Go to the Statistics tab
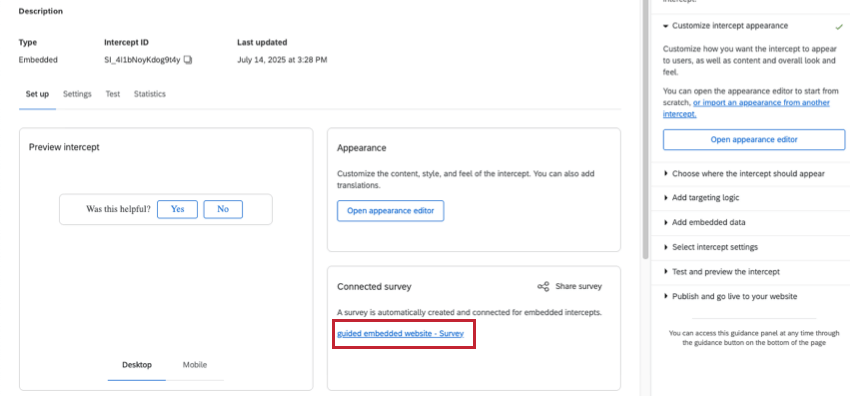This screenshot has width=850, height=396. [150, 94]
